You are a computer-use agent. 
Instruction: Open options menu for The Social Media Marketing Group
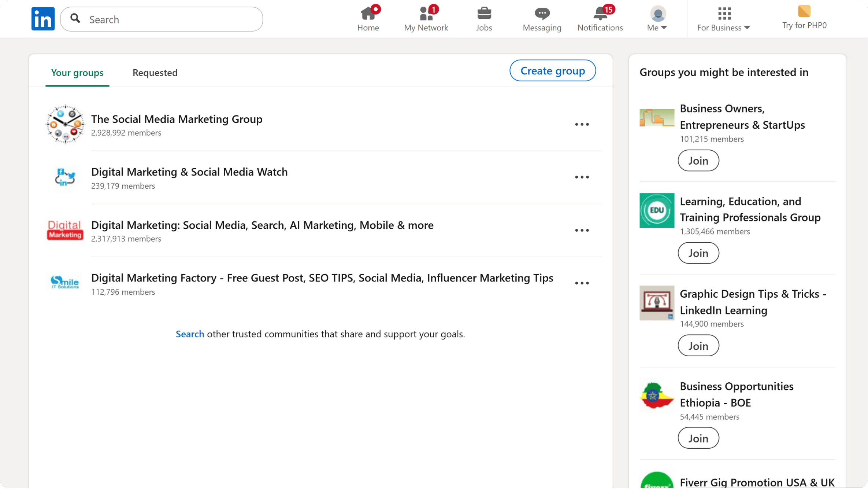[x=582, y=124]
